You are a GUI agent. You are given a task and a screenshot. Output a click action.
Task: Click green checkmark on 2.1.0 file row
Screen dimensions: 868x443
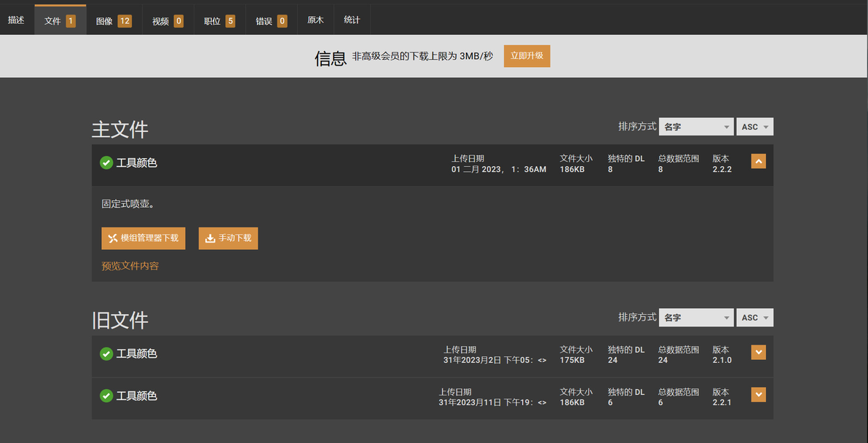click(x=106, y=353)
